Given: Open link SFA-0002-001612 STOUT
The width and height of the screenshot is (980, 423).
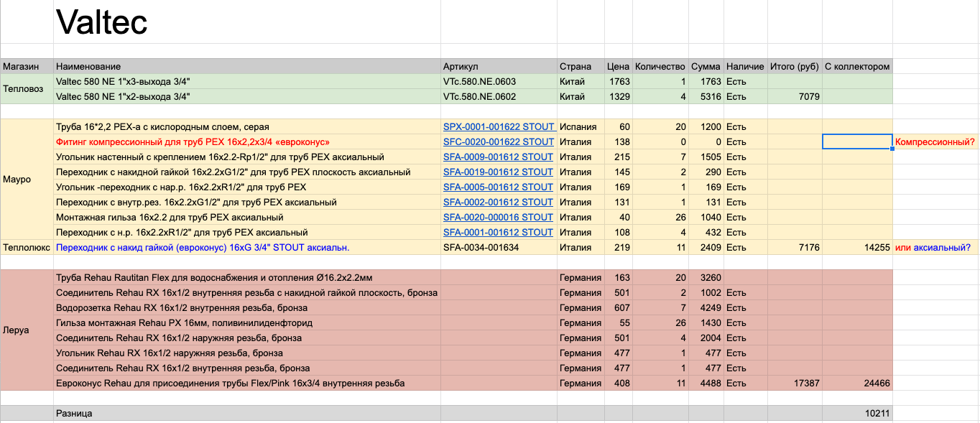Looking at the screenshot, I should click(499, 202).
